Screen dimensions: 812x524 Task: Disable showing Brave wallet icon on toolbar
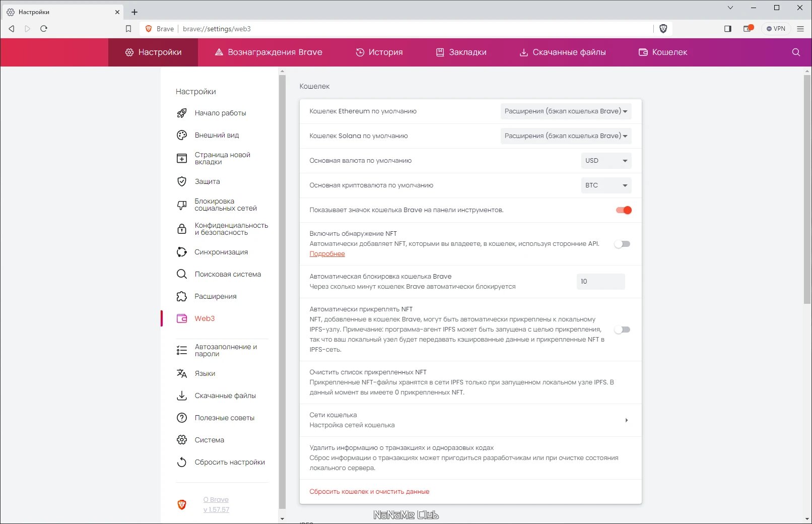(x=624, y=210)
